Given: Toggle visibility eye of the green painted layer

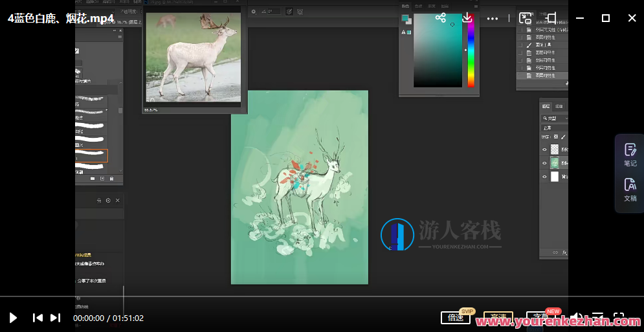Looking at the screenshot, I should 544,163.
